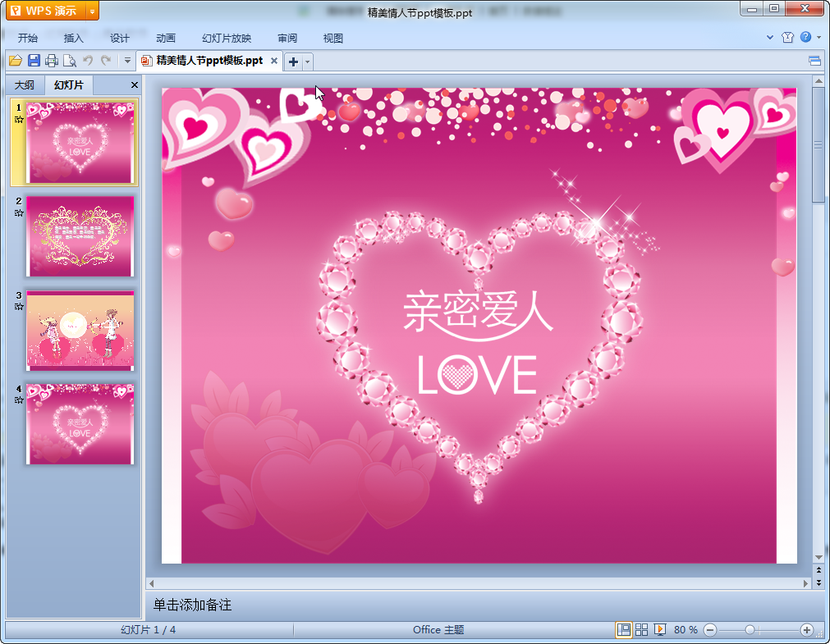Open the skin shirt icon
Screen dimensions: 830x644
pos(787,37)
